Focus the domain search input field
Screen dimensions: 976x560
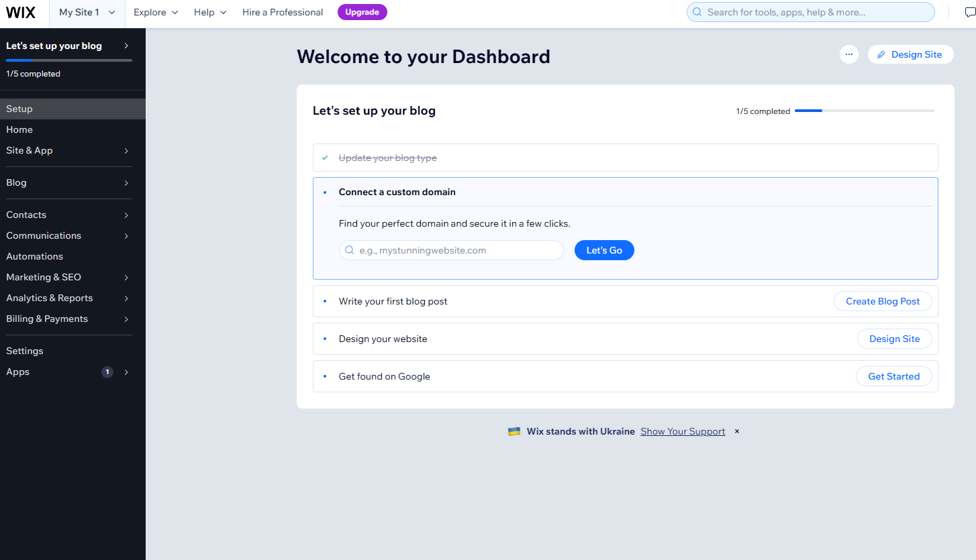tap(451, 250)
